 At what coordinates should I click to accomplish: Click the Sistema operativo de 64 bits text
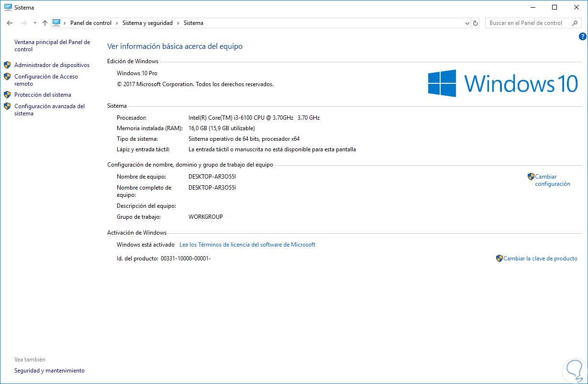point(244,139)
